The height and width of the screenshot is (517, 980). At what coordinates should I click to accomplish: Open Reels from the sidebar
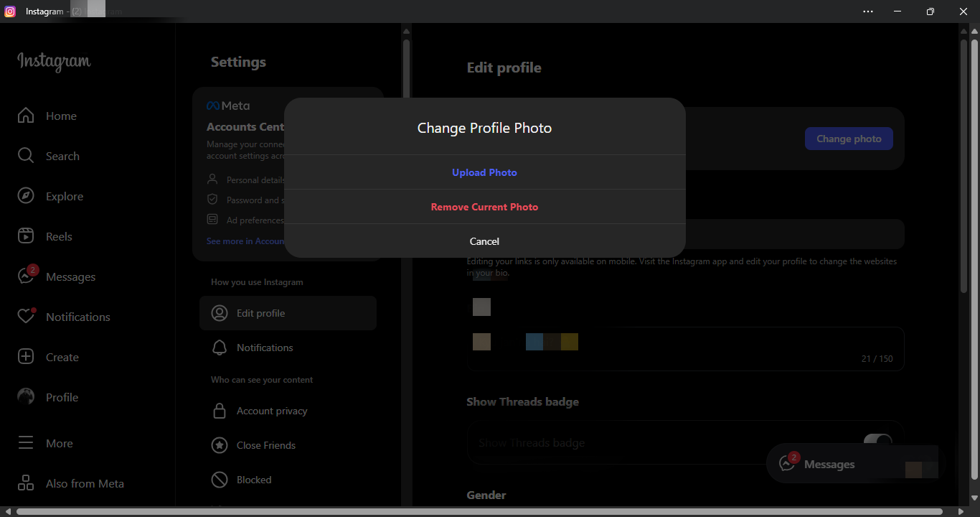pyautogui.click(x=58, y=236)
